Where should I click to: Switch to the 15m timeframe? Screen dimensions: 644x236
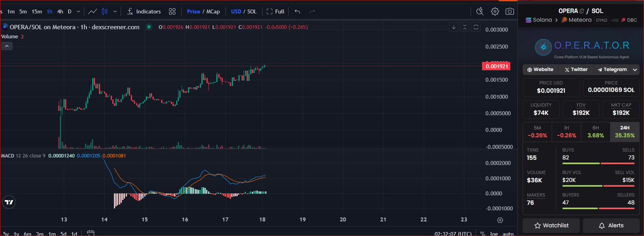coord(36,11)
